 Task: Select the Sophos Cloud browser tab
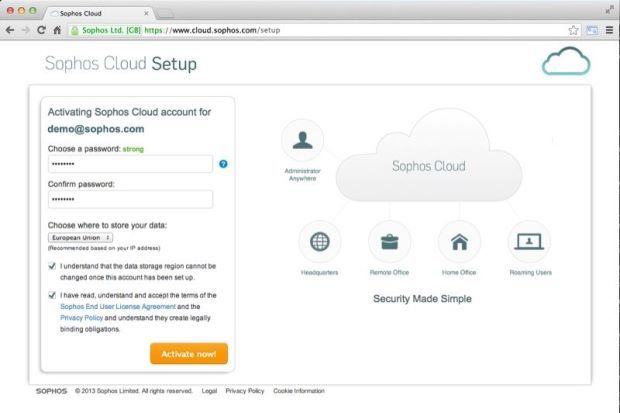99,13
